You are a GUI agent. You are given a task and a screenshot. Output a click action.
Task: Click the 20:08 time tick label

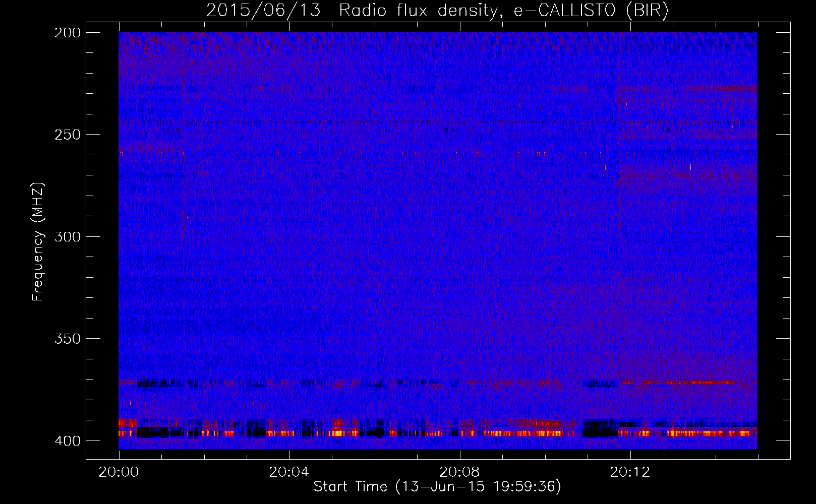pos(459,472)
